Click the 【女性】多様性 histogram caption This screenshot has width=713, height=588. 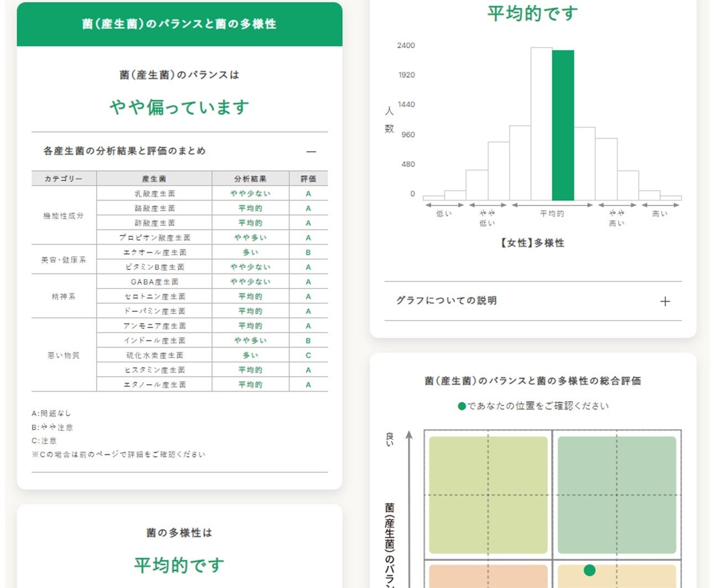tap(532, 243)
